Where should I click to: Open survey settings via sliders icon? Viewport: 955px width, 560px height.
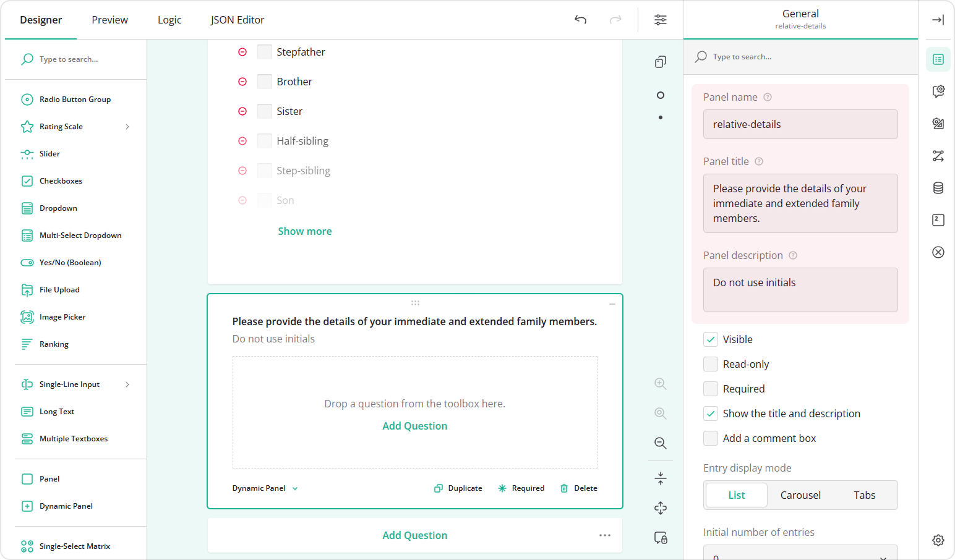(x=660, y=19)
